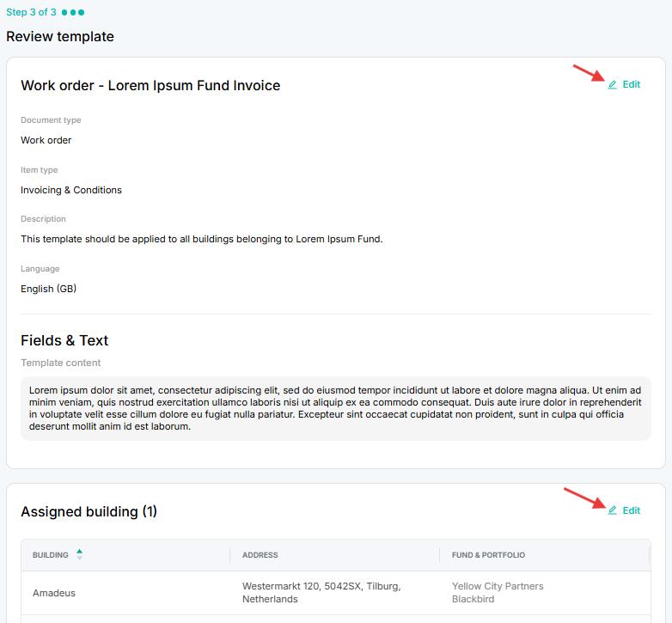The width and height of the screenshot is (672, 623).
Task: Click the Work order - Lorem Ipsum Fund Invoice title
Action: tap(150, 85)
